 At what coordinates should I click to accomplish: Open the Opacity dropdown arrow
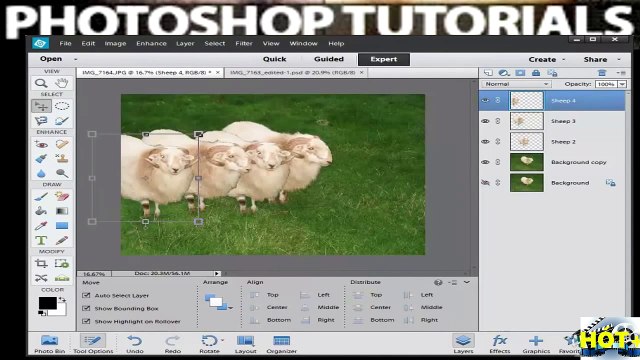point(622,84)
